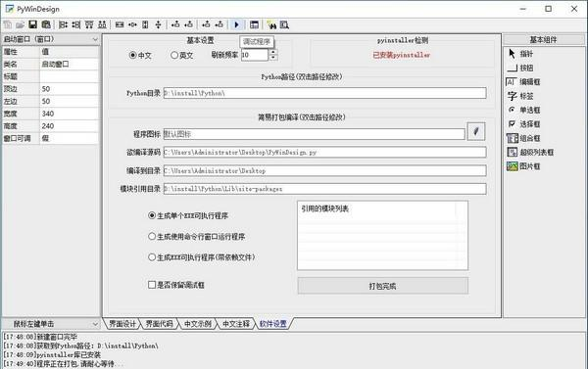
Task: Align selected components to the right
Action: tap(76, 24)
